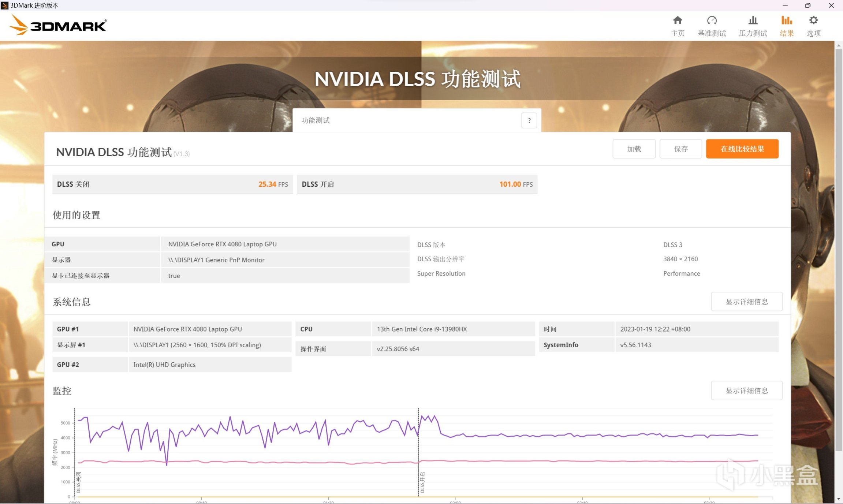The height and width of the screenshot is (504, 843).
Task: Click the scrollbar up arrow
Action: (839, 45)
